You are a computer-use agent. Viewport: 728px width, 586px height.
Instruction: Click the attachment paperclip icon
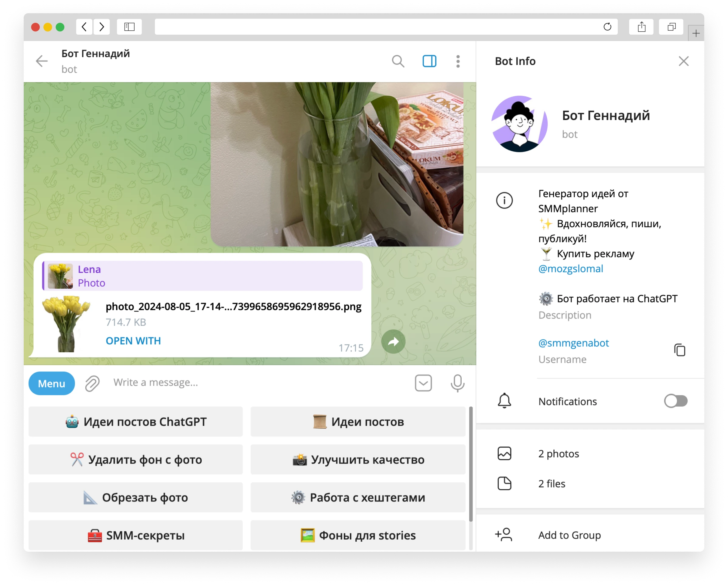tap(91, 383)
